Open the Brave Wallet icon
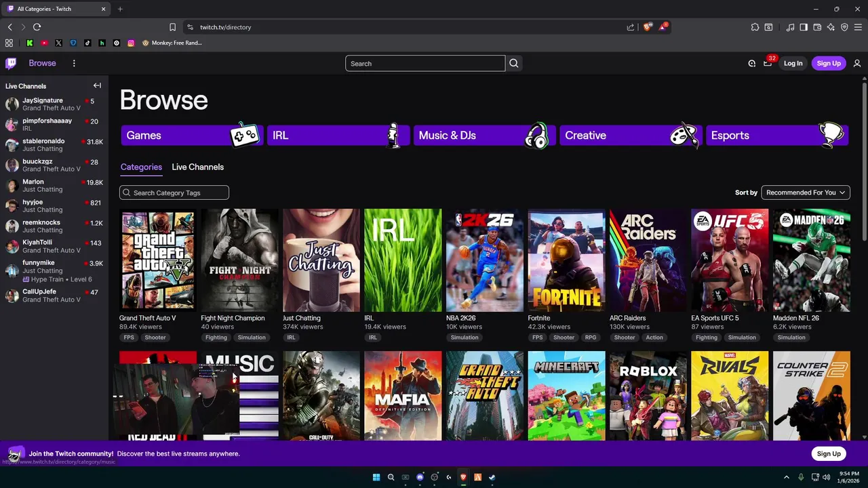This screenshot has height=488, width=868. point(817,27)
